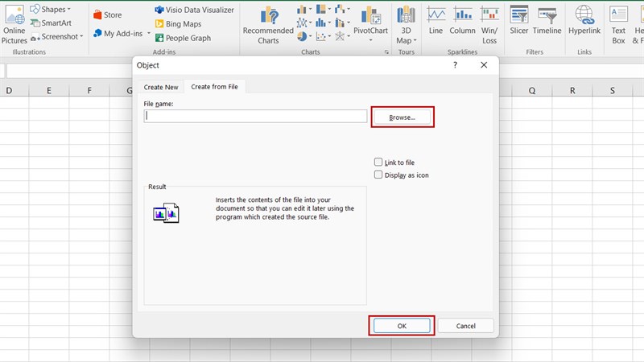This screenshot has height=362, width=644.
Task: Enable the Link to file checkbox
Action: click(x=378, y=162)
